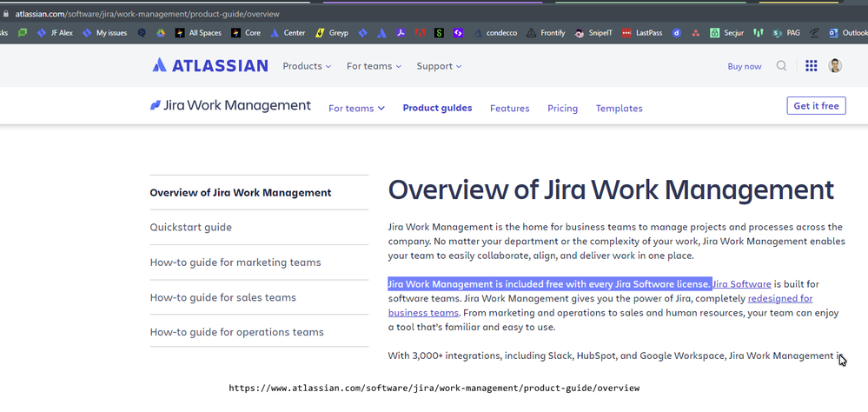The height and width of the screenshot is (412, 868).
Task: Click the Jira Work Management logo
Action: tap(231, 105)
